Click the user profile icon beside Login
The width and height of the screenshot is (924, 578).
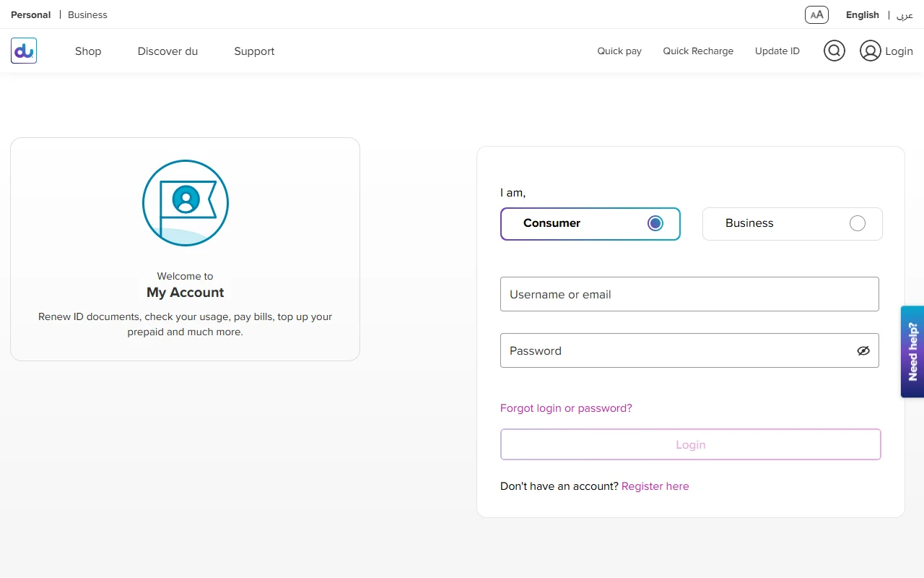click(x=871, y=51)
